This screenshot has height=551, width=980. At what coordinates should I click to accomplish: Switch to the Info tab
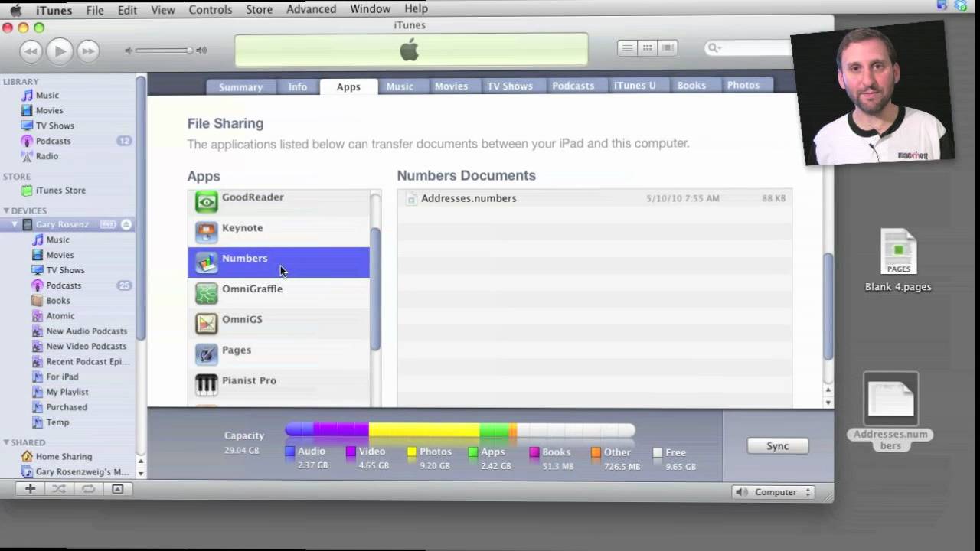[298, 86]
